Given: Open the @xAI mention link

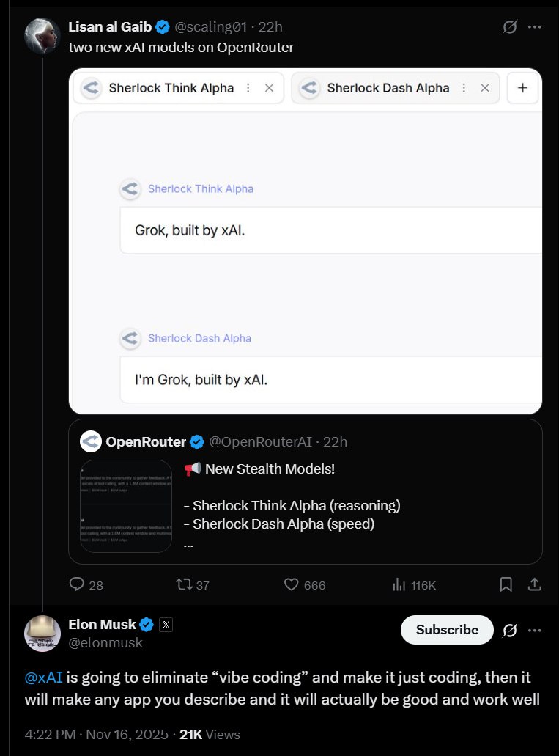Looking at the screenshot, I should coord(43,678).
